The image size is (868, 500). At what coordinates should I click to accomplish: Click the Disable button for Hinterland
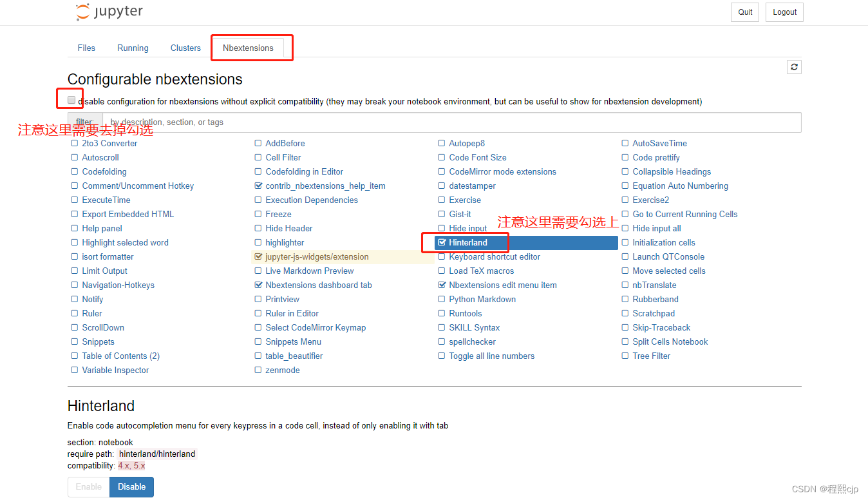pyautogui.click(x=131, y=486)
